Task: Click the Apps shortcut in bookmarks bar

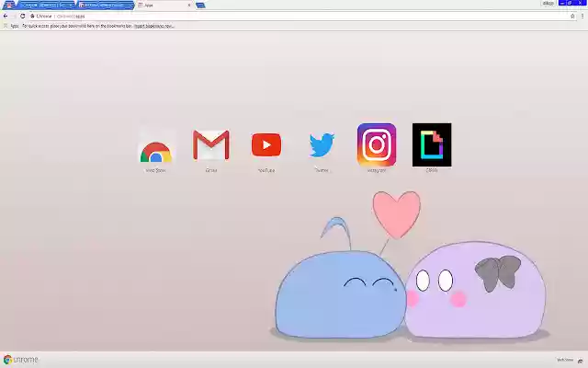Action: [11, 26]
